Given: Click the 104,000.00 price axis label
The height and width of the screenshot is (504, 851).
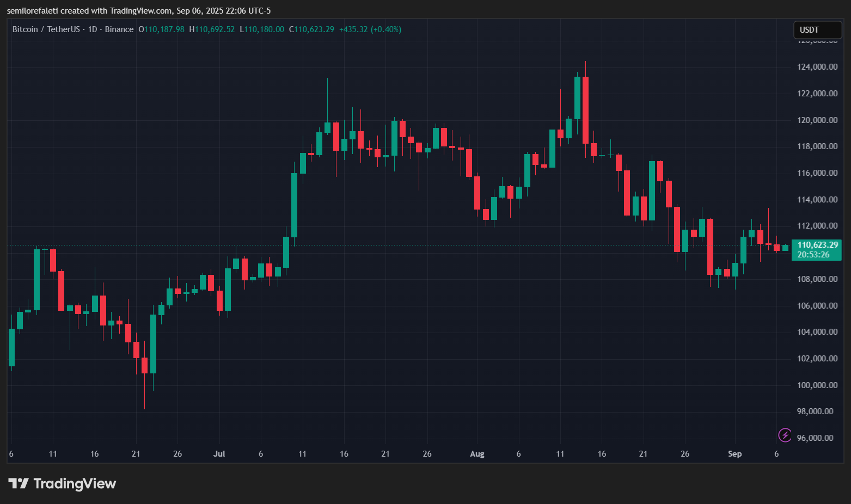Looking at the screenshot, I should coord(817,332).
